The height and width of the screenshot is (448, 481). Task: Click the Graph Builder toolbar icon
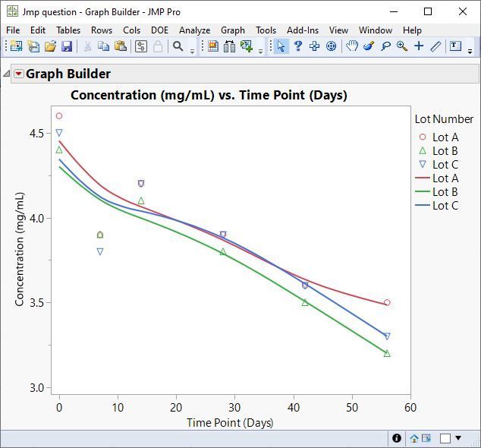(213, 46)
